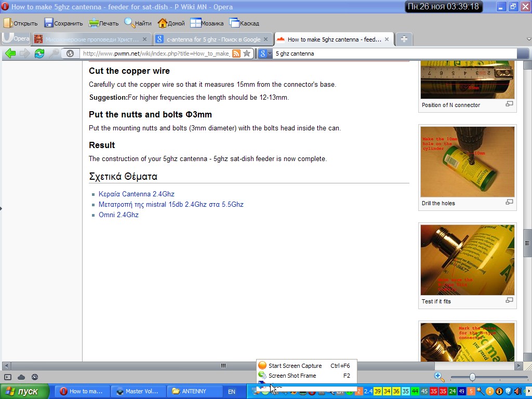Open the Google search engine dropdown
The height and width of the screenshot is (399, 532).
[265, 54]
